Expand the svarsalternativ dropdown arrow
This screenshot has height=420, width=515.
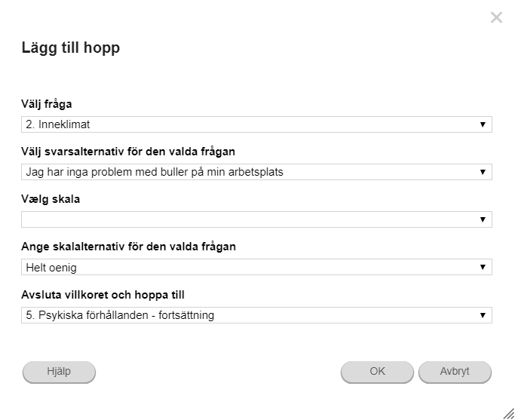[x=483, y=172]
